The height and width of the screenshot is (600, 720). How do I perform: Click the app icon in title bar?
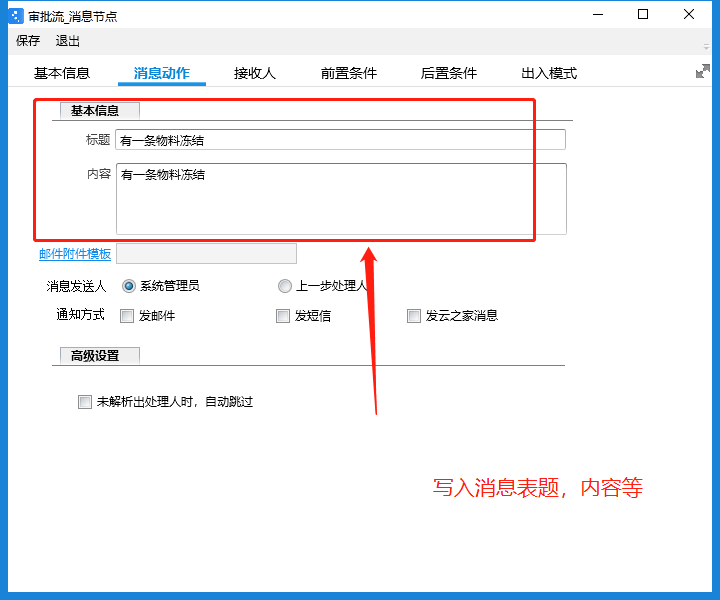pos(16,16)
